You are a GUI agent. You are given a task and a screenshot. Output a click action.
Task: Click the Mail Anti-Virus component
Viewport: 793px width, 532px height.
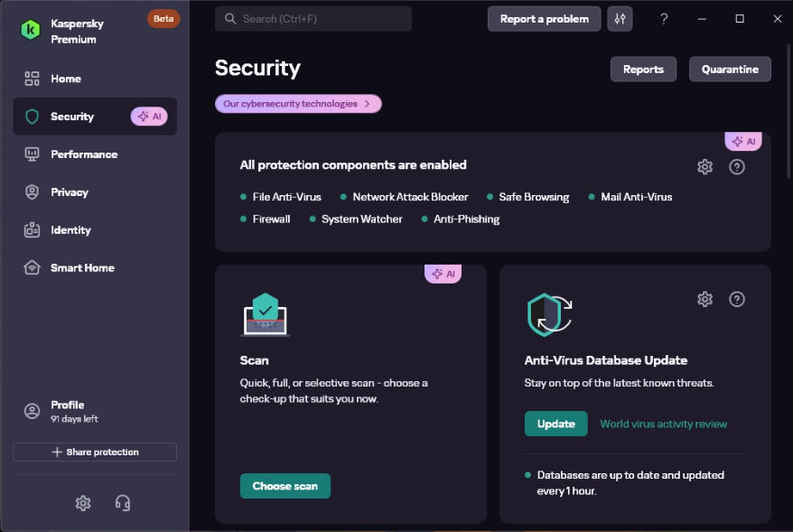(630, 197)
